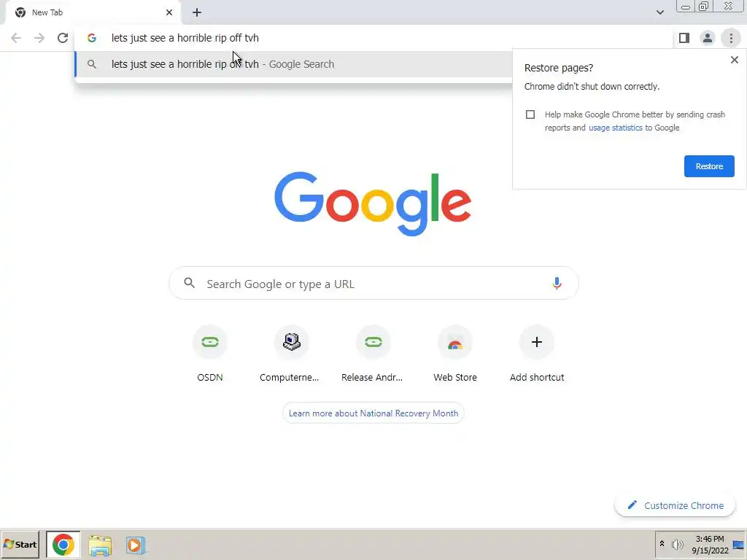Select the Google Search suggestion row
The image size is (747, 560).
294,64
